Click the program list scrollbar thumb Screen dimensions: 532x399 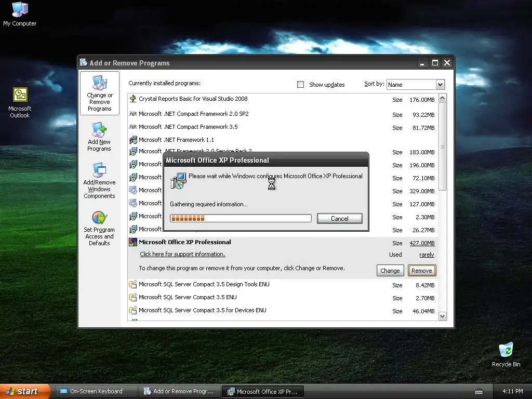(x=443, y=147)
